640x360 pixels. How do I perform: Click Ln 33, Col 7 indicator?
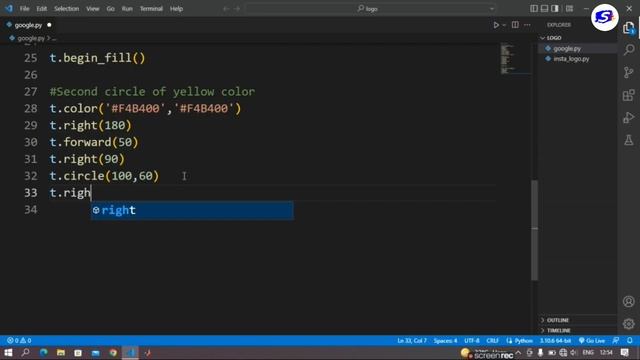pyautogui.click(x=412, y=340)
